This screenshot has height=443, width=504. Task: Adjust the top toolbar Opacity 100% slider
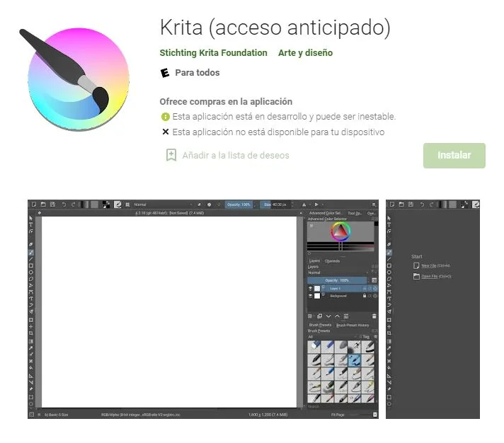pyautogui.click(x=239, y=205)
